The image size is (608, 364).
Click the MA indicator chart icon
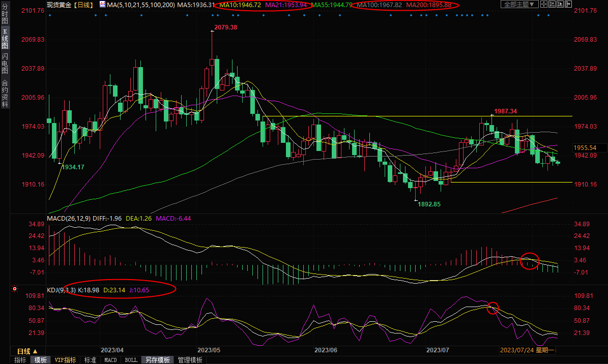pyautogui.click(x=102, y=5)
